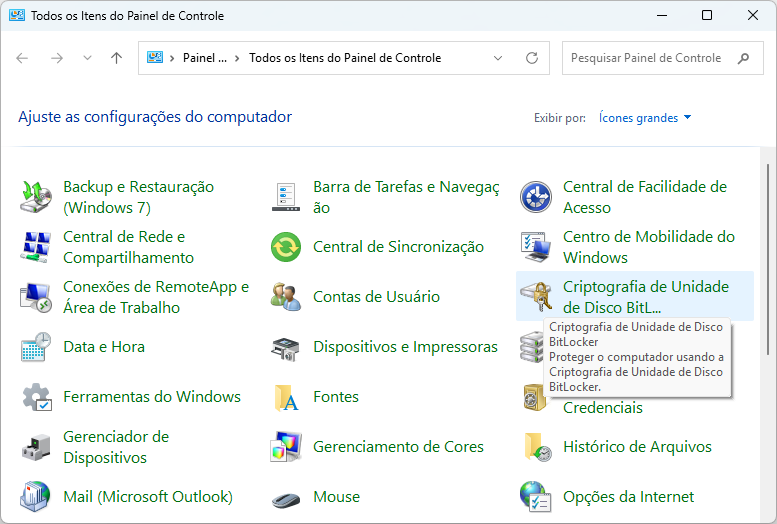The image size is (777, 524).
Task: Open Data e Hora link
Action: pos(104,347)
